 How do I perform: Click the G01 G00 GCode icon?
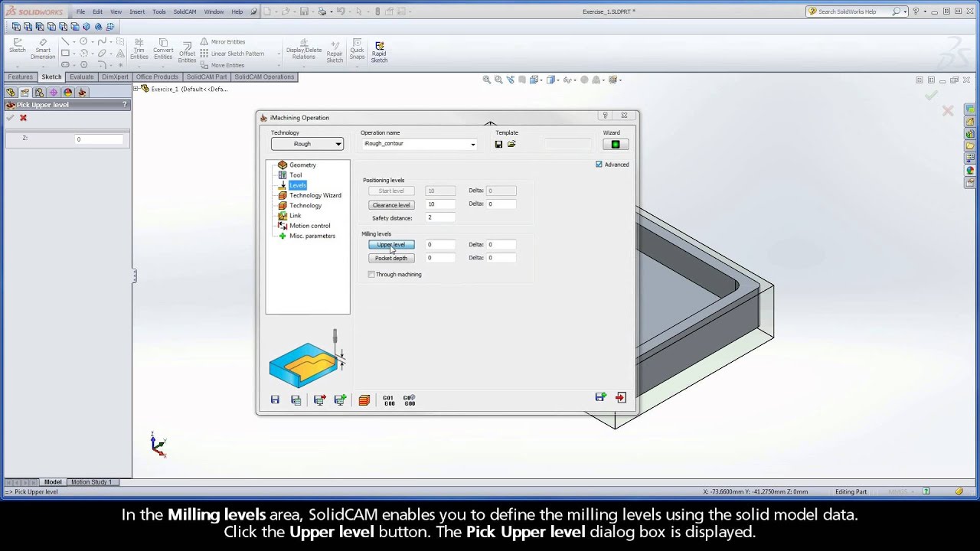(388, 399)
